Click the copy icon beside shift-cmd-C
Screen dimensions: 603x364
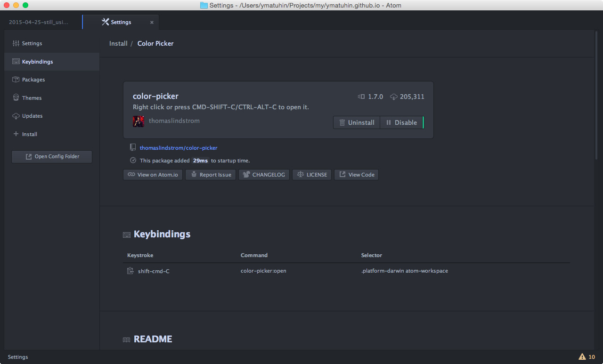point(130,271)
